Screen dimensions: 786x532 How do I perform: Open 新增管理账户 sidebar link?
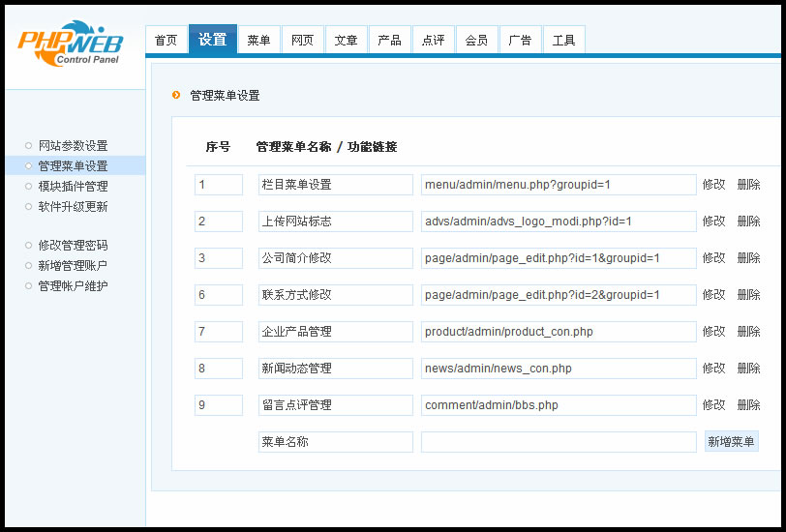point(73,266)
